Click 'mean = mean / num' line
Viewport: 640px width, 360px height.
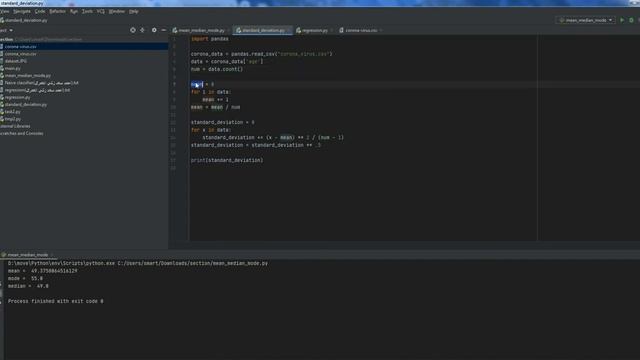215,107
